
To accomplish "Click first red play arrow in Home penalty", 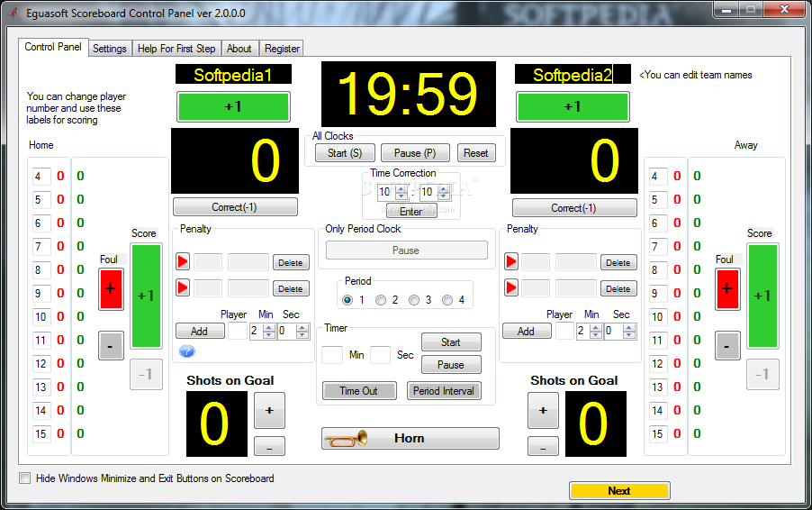I will [x=183, y=261].
